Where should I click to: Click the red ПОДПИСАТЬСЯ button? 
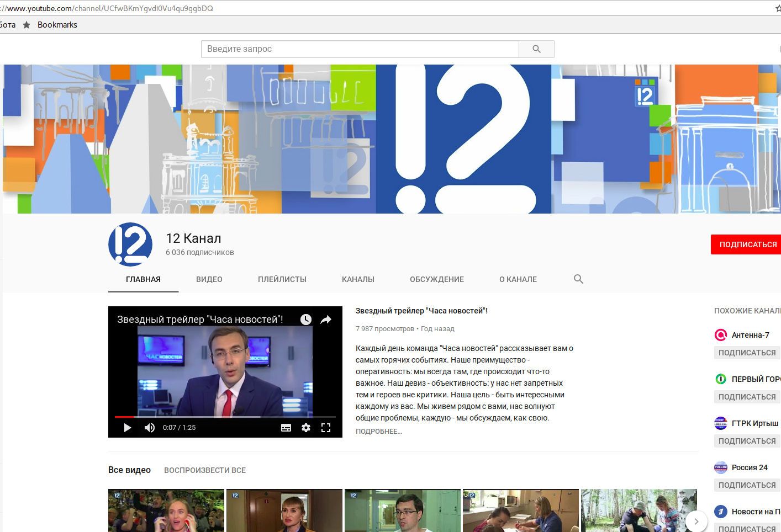click(746, 244)
